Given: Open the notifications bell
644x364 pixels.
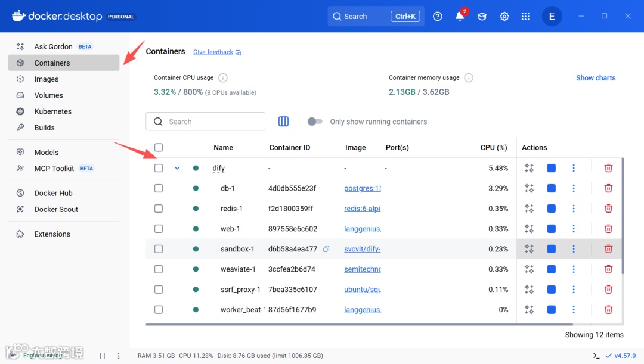Looking at the screenshot, I should [460, 17].
